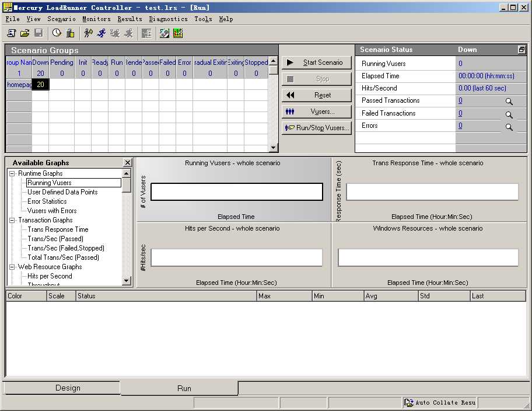Click the Scenario Groups scroll down arrow
532x411 pixels.
(x=273, y=148)
